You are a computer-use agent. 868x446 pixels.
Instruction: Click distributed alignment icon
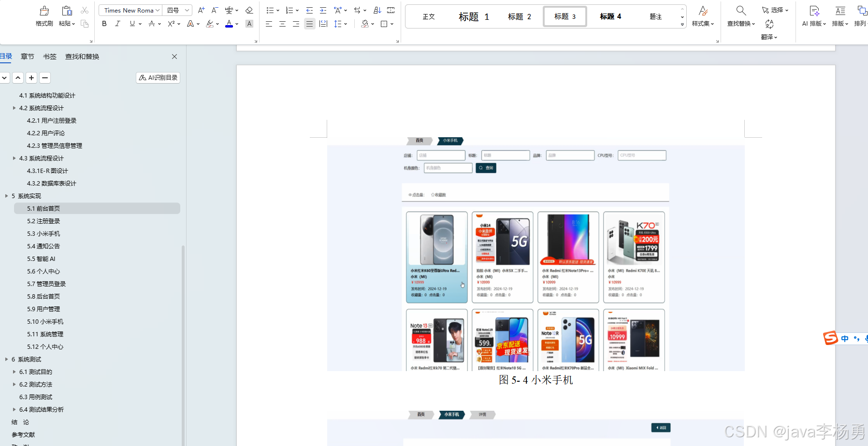pyautogui.click(x=323, y=24)
